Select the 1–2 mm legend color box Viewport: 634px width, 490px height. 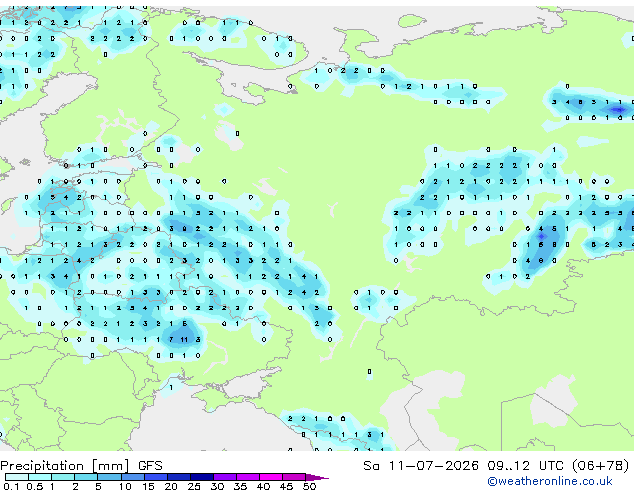pyautogui.click(x=63, y=477)
